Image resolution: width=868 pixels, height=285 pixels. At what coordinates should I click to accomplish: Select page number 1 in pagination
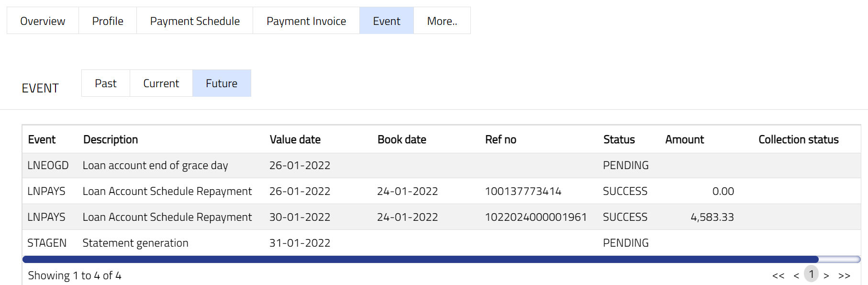click(811, 274)
